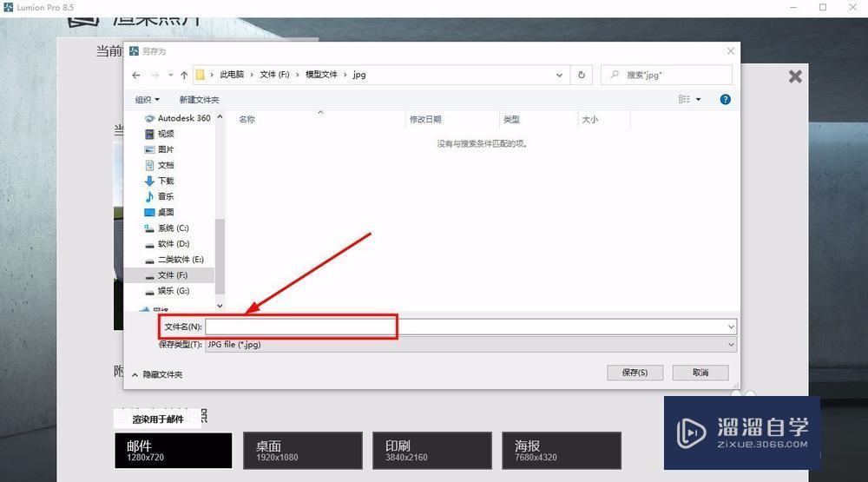The image size is (868, 482).
Task: Click 文件 (F:) in address breadcrumb
Action: coord(274,74)
